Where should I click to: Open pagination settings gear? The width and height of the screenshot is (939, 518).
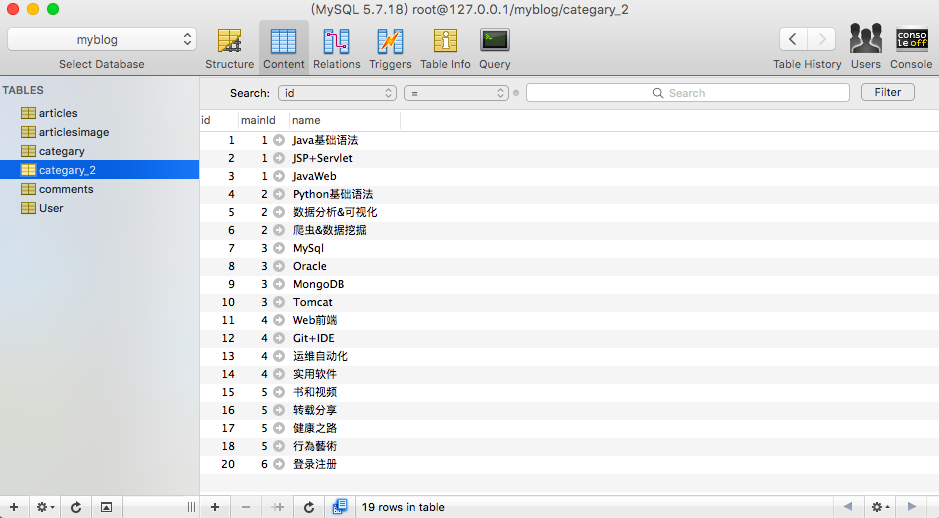coord(880,507)
